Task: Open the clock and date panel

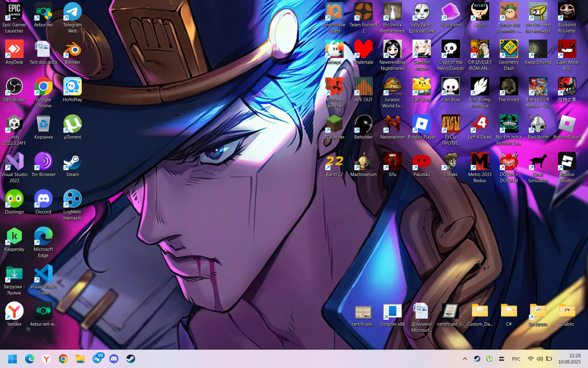Action: 569,359
